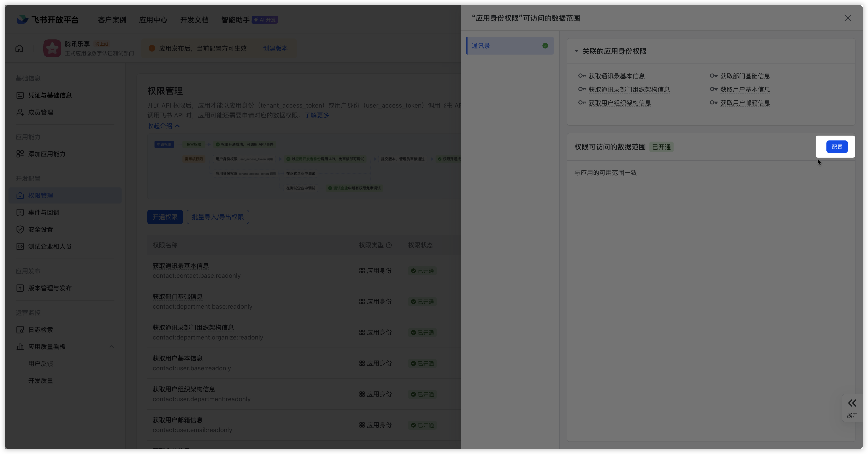Click the 成员管理 person icon
This screenshot has width=868, height=454.
(x=20, y=112)
